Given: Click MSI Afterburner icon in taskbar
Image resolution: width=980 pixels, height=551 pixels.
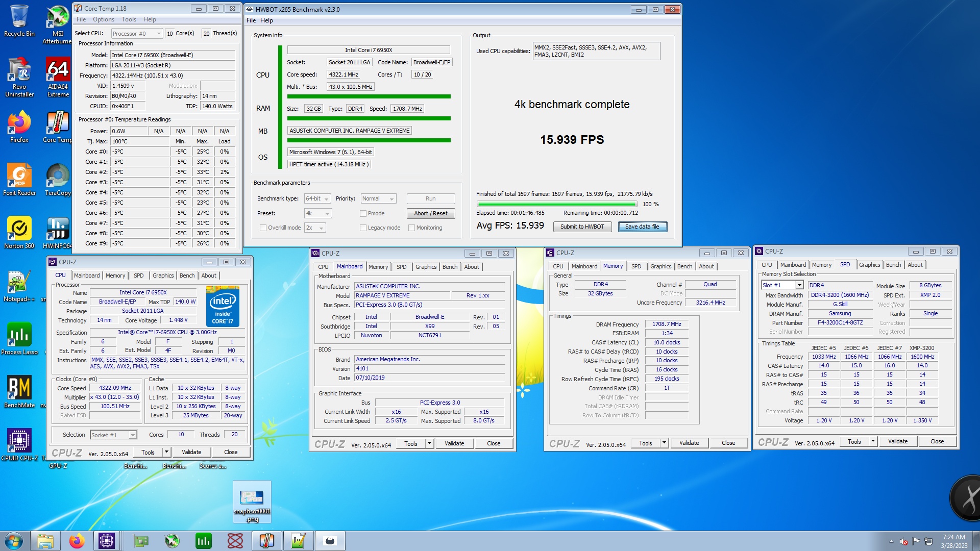Looking at the screenshot, I should [x=172, y=541].
